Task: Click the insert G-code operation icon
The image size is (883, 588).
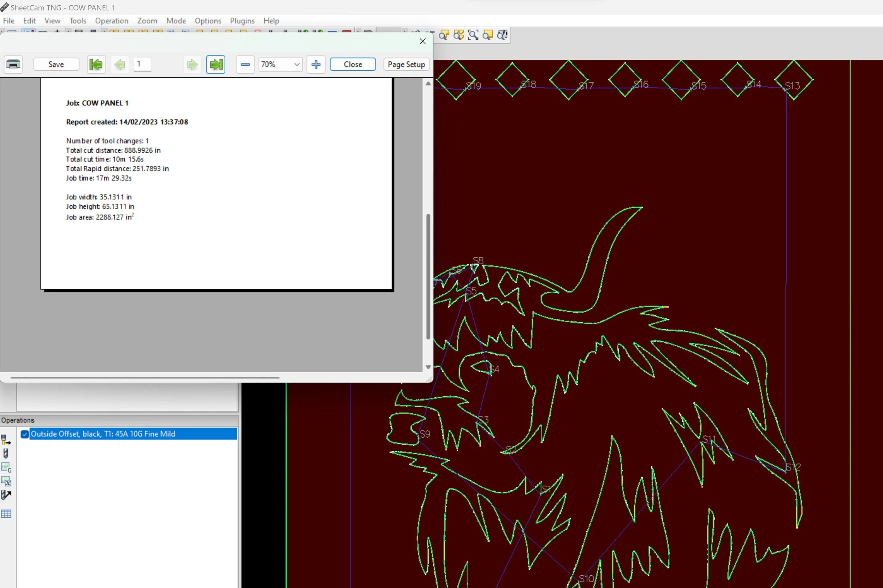Action: click(6, 468)
